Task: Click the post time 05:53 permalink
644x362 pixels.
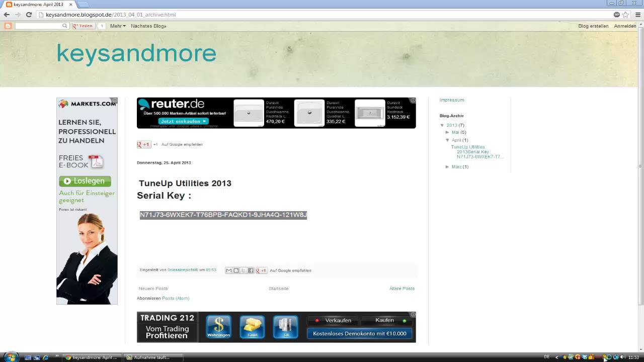Action: click(211, 270)
